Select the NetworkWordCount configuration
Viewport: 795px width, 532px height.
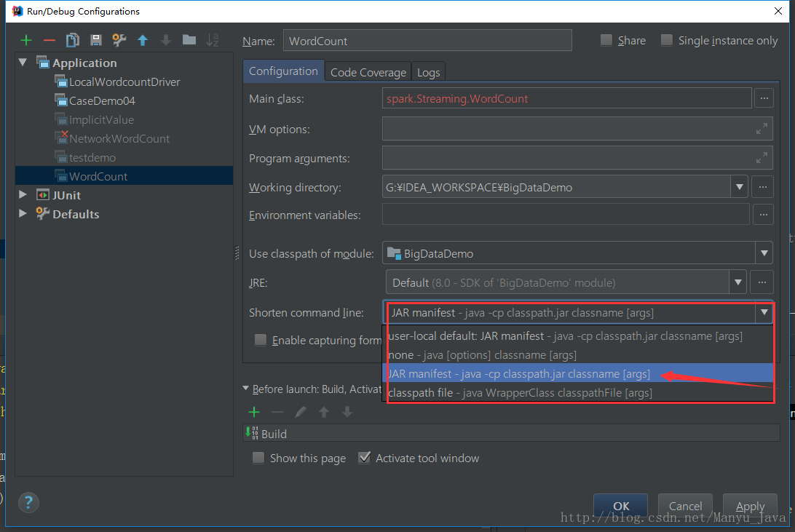tap(119, 138)
